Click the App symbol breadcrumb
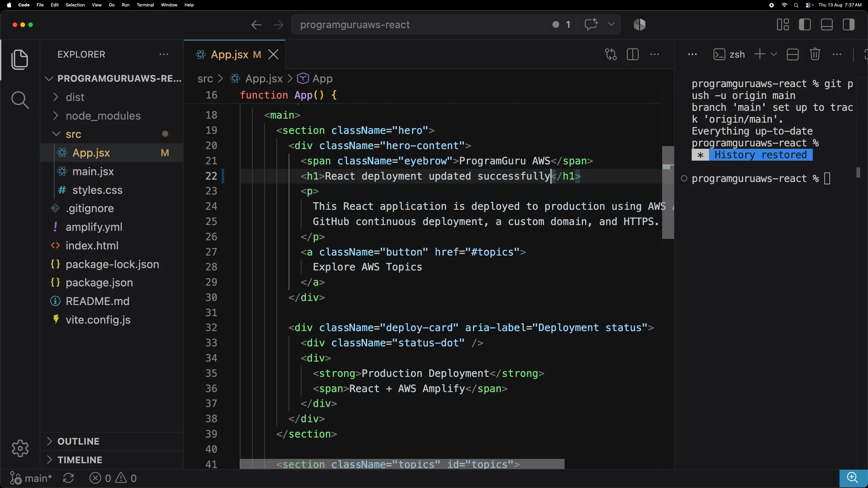868x488 pixels. tap(315, 79)
